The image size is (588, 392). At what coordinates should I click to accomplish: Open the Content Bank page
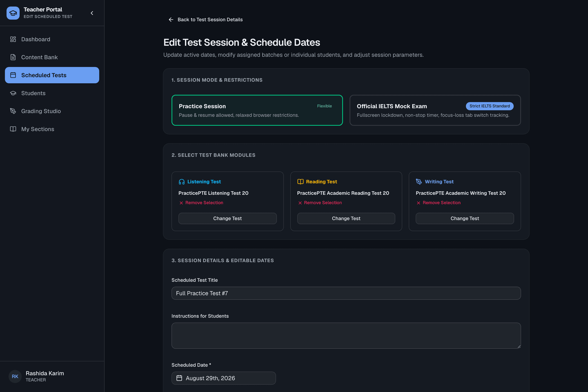click(52, 57)
